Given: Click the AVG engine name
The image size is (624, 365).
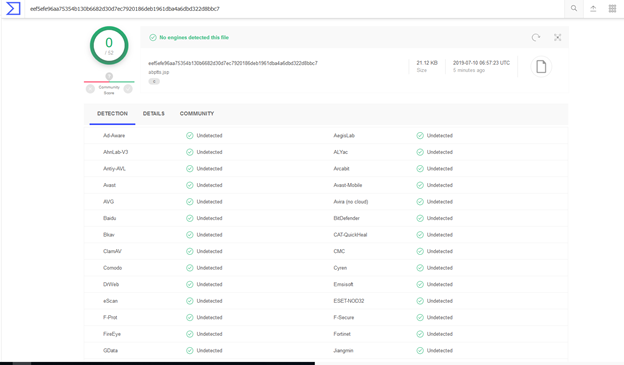Looking at the screenshot, I should pyautogui.click(x=109, y=202).
